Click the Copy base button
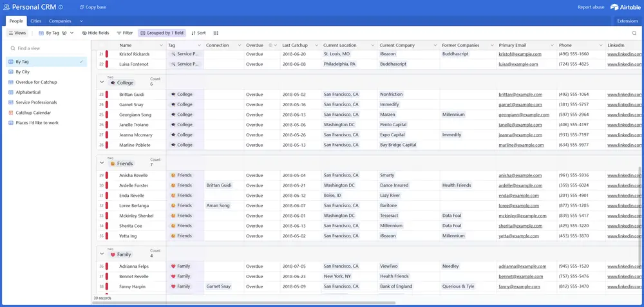 click(x=93, y=7)
